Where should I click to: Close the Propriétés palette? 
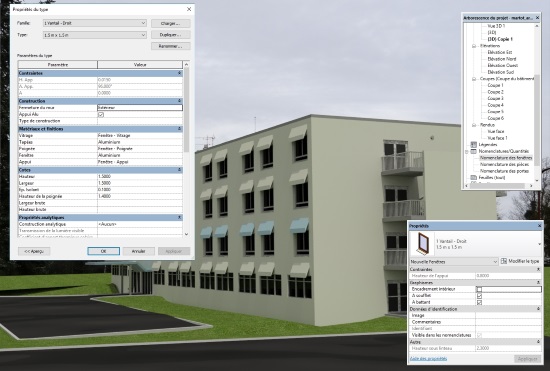coord(539,226)
